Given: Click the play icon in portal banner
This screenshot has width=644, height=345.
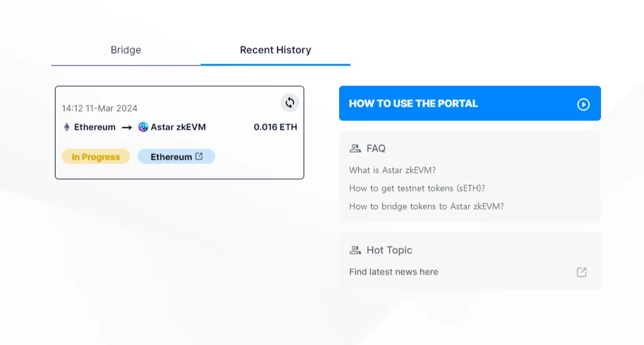Looking at the screenshot, I should click(583, 104).
